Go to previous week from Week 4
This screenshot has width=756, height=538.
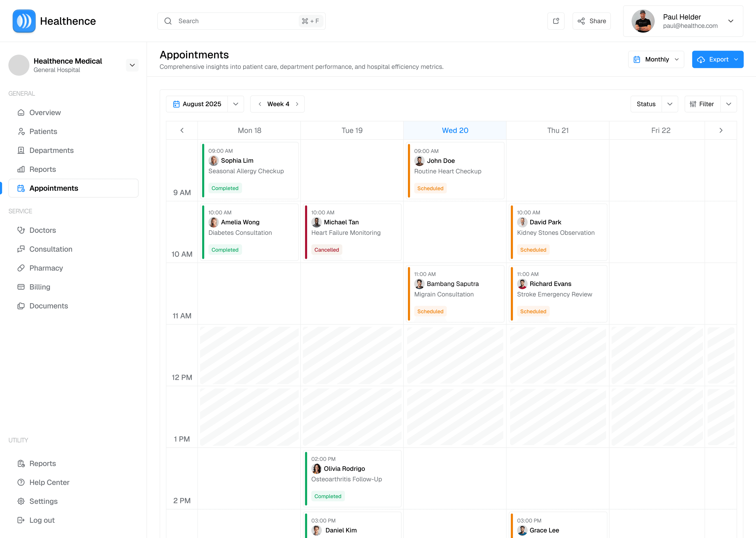(x=260, y=104)
